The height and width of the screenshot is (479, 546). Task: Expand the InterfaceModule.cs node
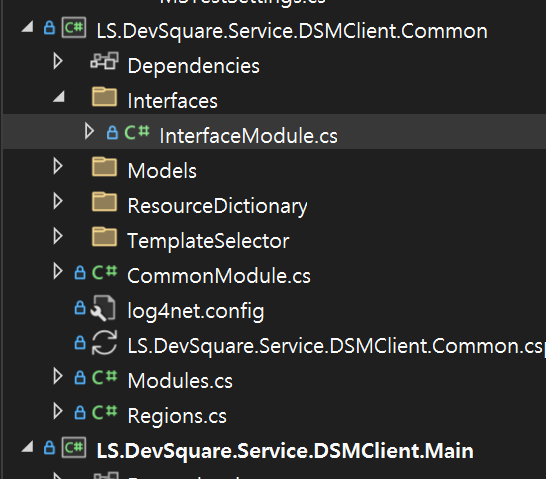(x=89, y=132)
